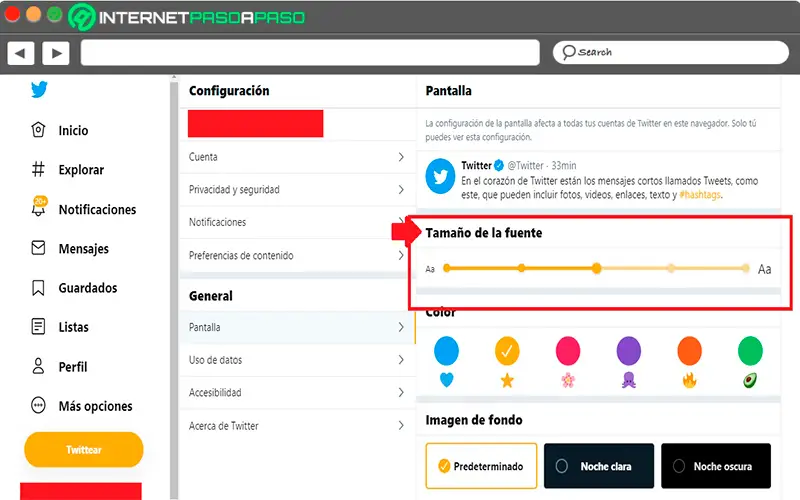800x500 pixels.
Task: Expand the Uso de datos chevron
Action: (x=401, y=360)
